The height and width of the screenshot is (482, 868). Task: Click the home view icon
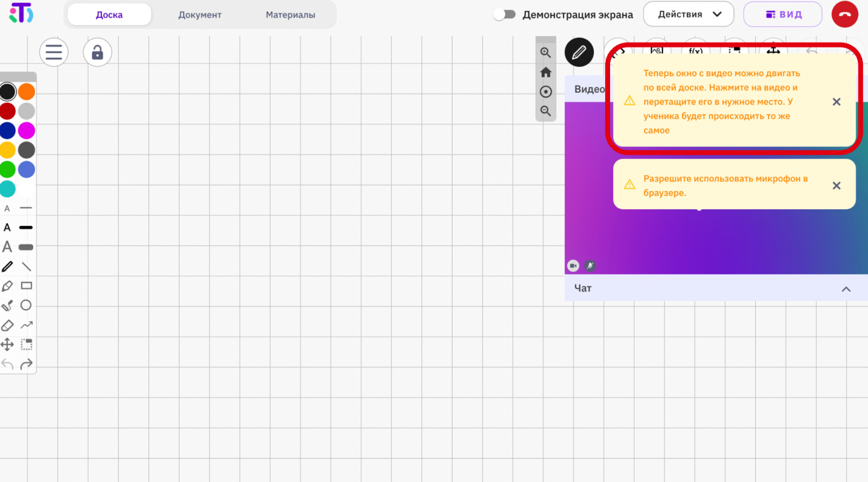546,72
